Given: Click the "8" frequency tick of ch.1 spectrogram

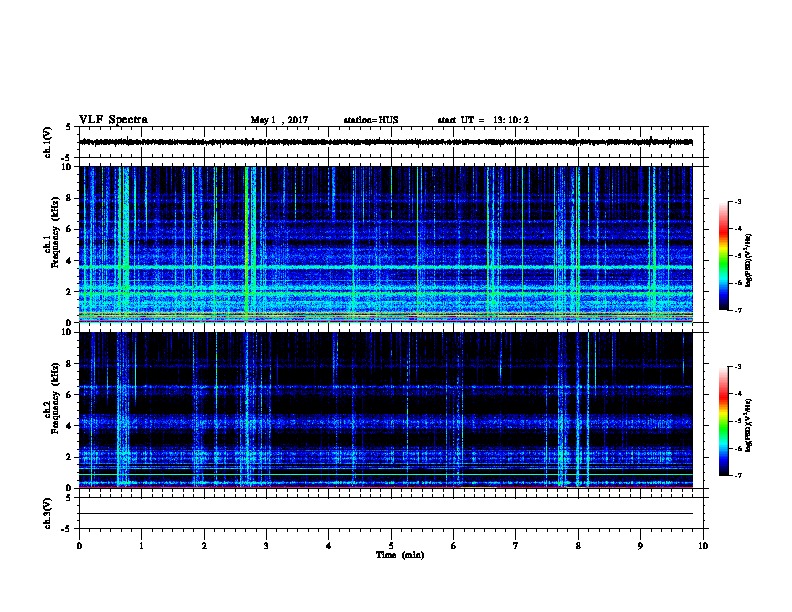Looking at the screenshot, I should 70,198.
